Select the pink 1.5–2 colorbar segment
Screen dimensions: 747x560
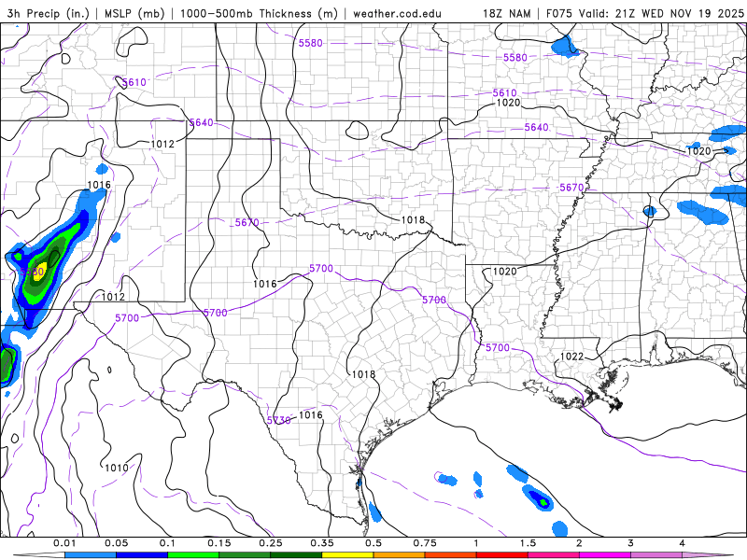click(554, 555)
